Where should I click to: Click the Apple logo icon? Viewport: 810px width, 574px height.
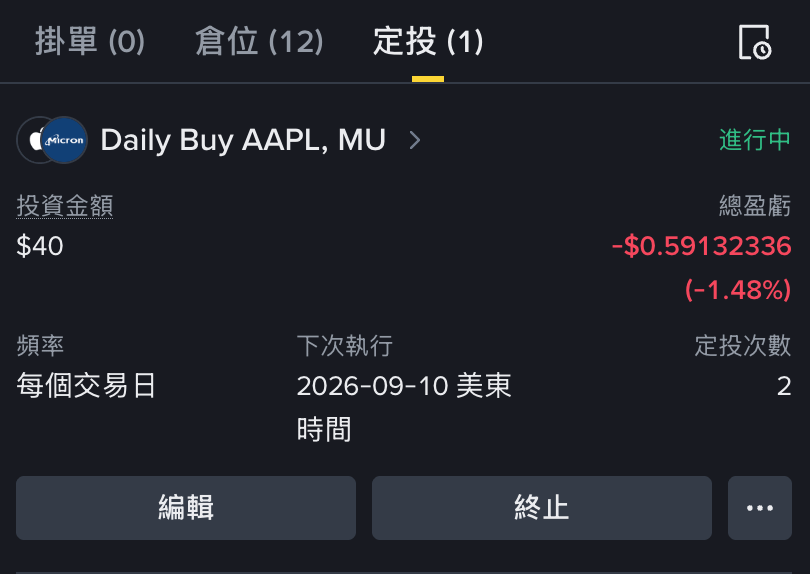click(30, 140)
